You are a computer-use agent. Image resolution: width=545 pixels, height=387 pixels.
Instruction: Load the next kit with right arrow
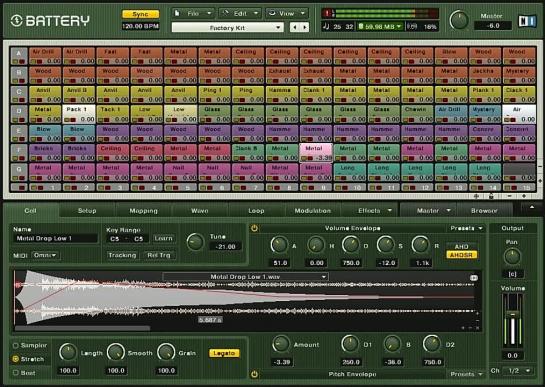[305, 27]
